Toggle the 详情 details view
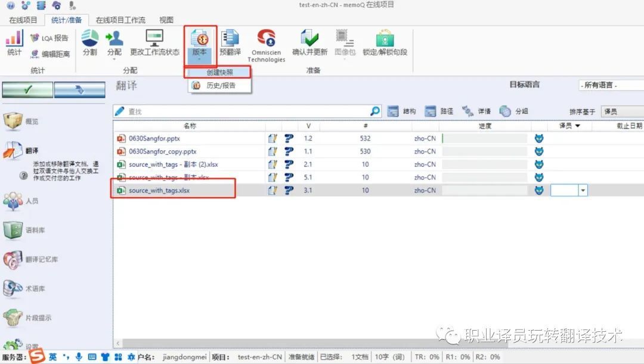Viewport: 644px width, 364px height. pos(476,111)
